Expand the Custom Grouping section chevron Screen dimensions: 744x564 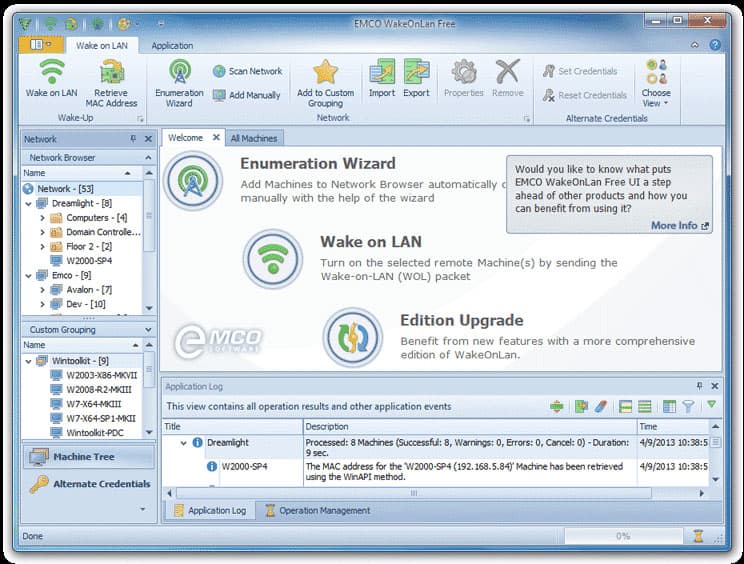149,329
